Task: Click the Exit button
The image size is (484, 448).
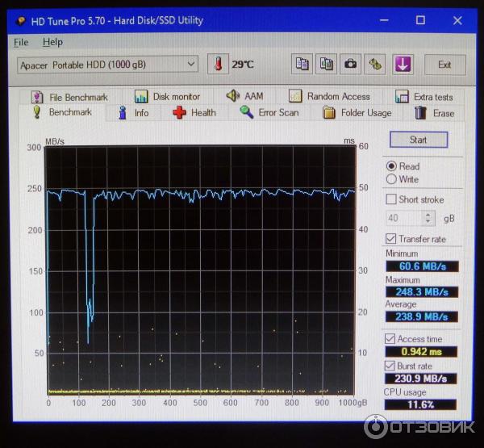Action: pos(444,65)
